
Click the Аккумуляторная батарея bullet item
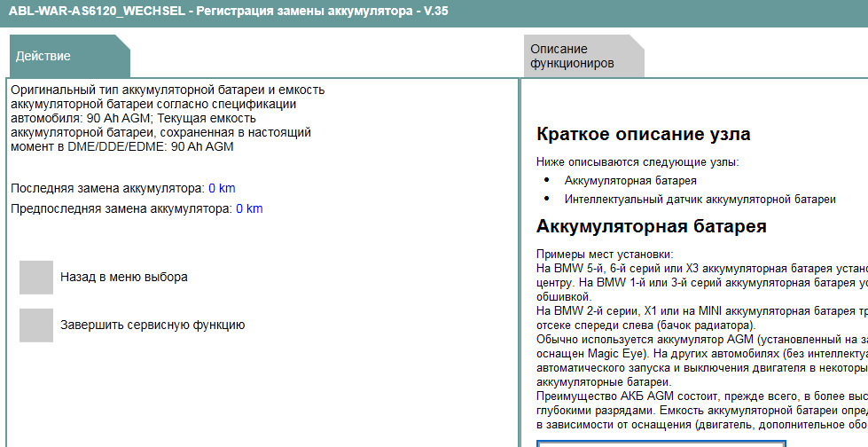coord(630,181)
